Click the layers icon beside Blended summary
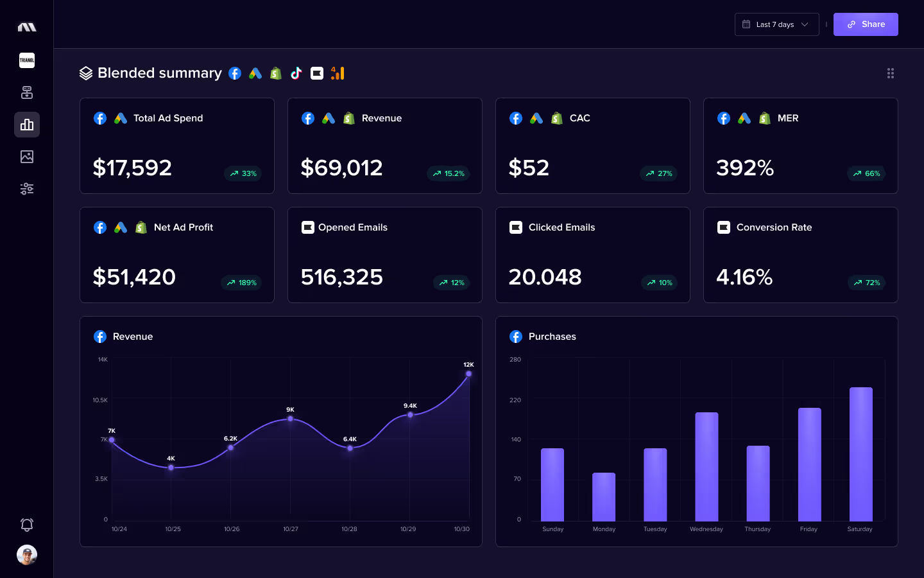 point(86,73)
